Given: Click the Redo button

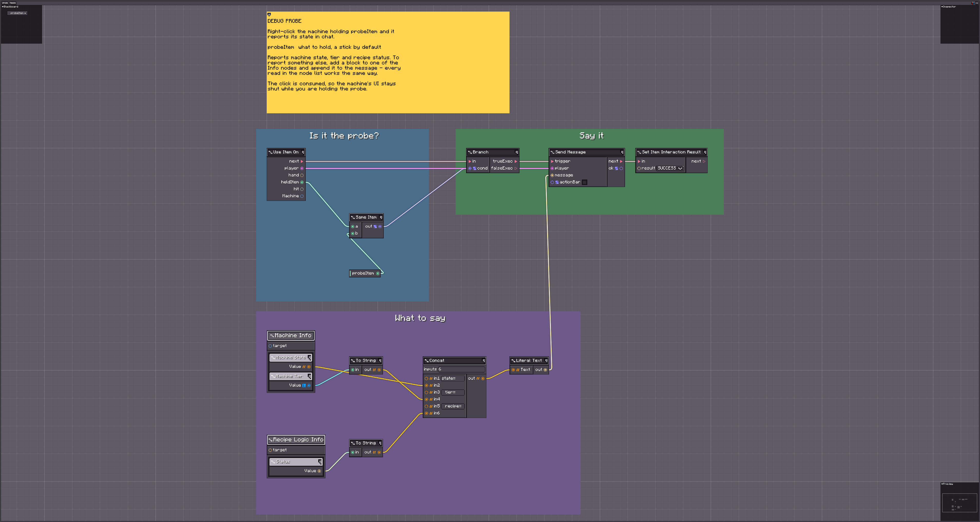Looking at the screenshot, I should coord(13,3).
